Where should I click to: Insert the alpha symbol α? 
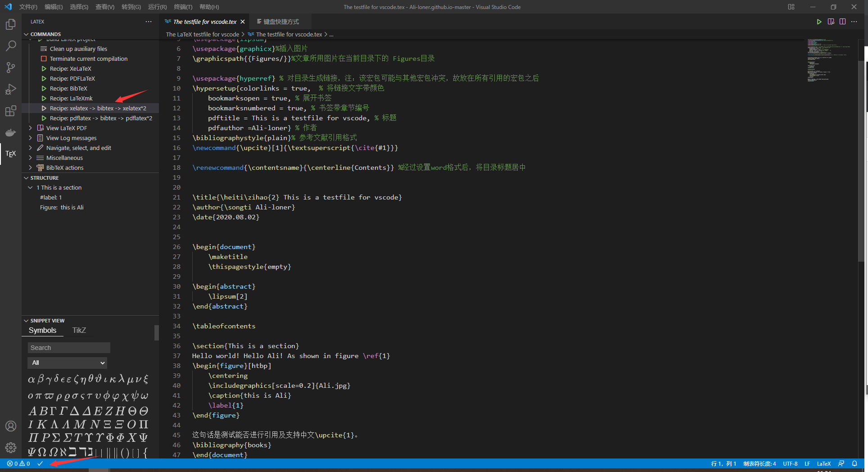(31, 380)
